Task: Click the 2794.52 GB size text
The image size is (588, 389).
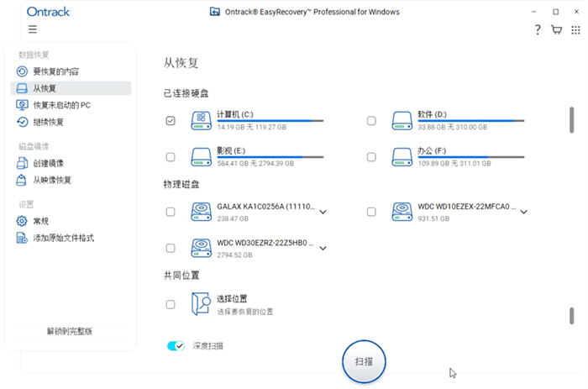Action: (x=234, y=255)
